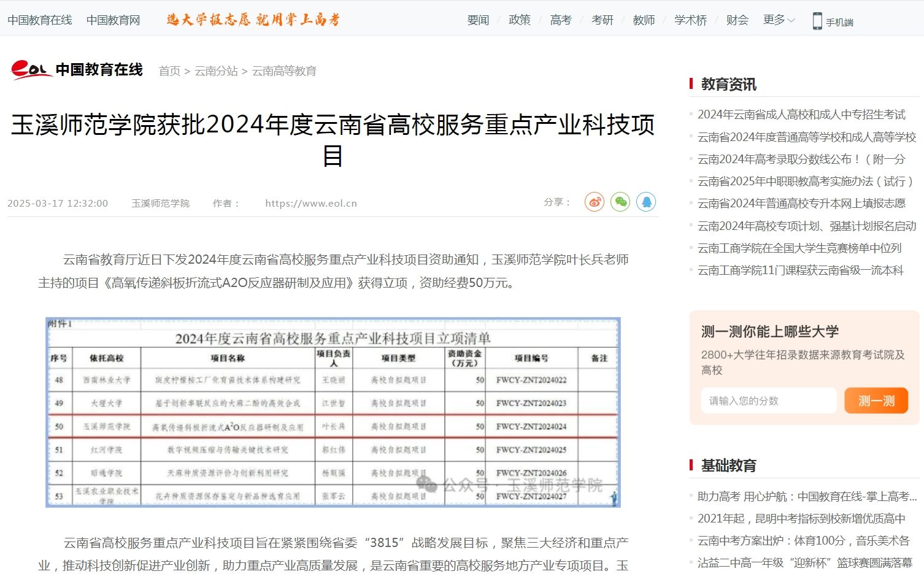
Task: Click the QQ share icon
Action: (x=645, y=202)
